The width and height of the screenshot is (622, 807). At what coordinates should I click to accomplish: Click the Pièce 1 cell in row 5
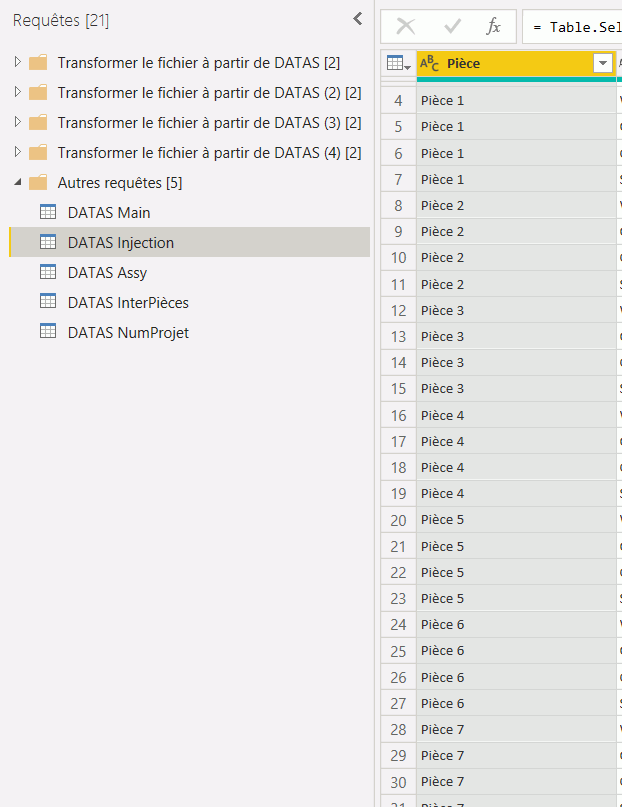[516, 127]
